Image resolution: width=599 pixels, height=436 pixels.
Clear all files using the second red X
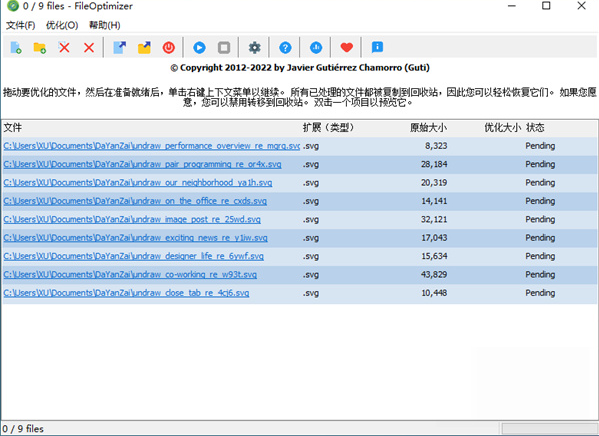point(89,47)
